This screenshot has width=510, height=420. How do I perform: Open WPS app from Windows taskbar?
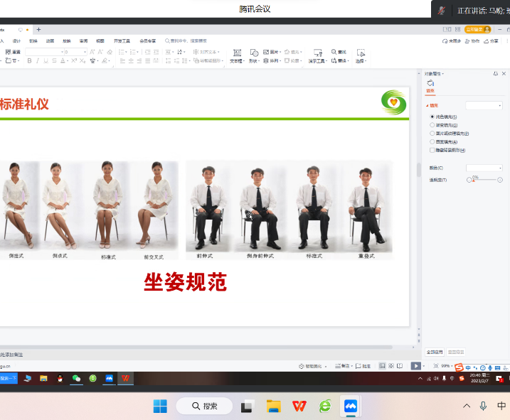pyautogui.click(x=299, y=406)
